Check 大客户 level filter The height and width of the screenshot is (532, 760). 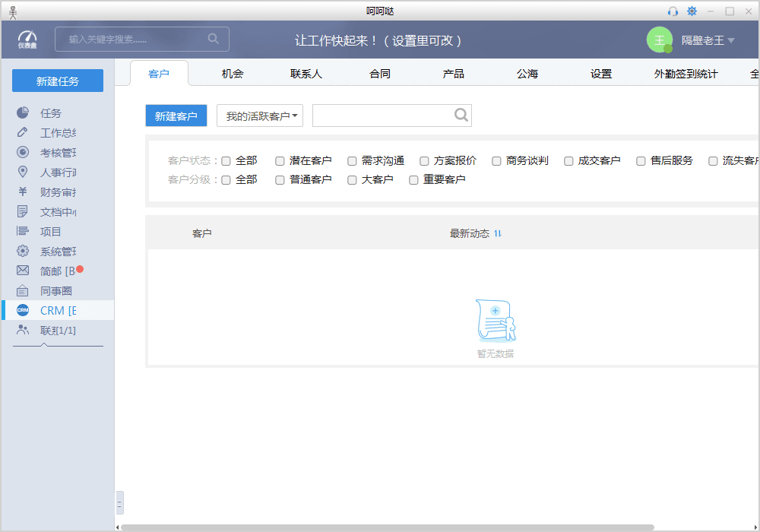click(x=352, y=180)
